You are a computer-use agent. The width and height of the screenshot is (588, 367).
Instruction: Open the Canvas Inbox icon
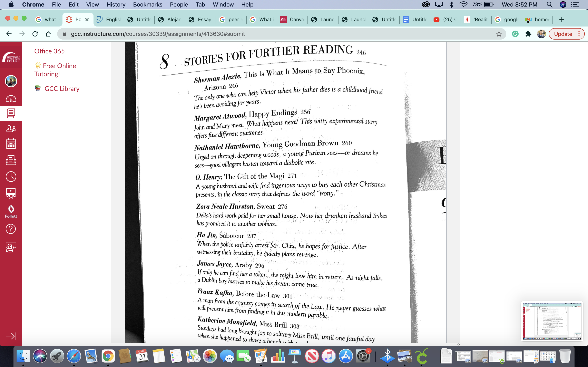coord(11,160)
